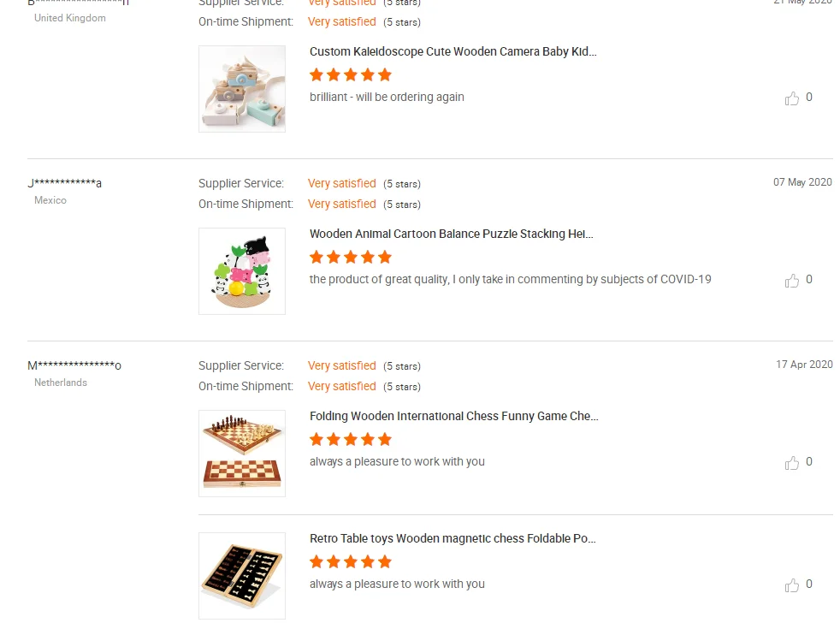Click reviewer name from Mexico
The height and width of the screenshot is (623, 840).
tap(65, 183)
